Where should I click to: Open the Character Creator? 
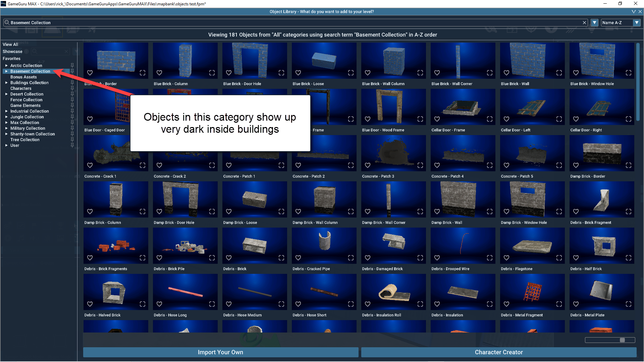(x=499, y=352)
